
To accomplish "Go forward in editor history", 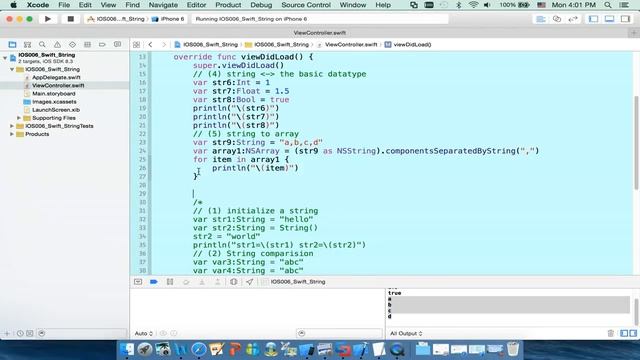I will pyautogui.click(x=164, y=44).
